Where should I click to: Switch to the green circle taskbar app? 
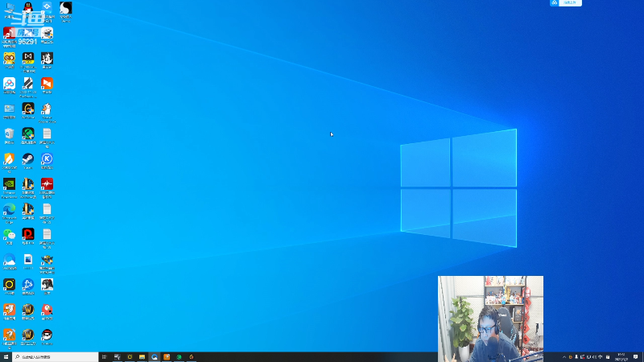[x=179, y=357]
